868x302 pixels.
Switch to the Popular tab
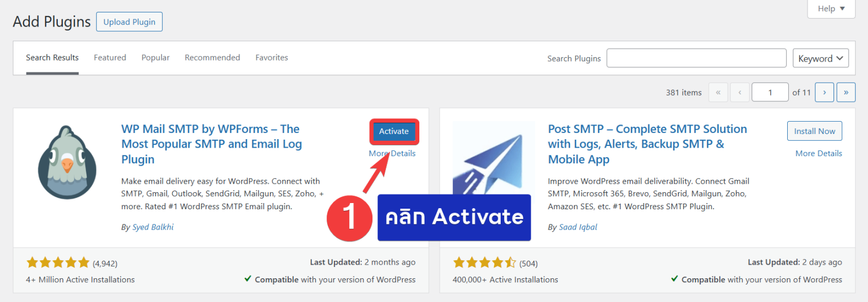pyautogui.click(x=155, y=58)
